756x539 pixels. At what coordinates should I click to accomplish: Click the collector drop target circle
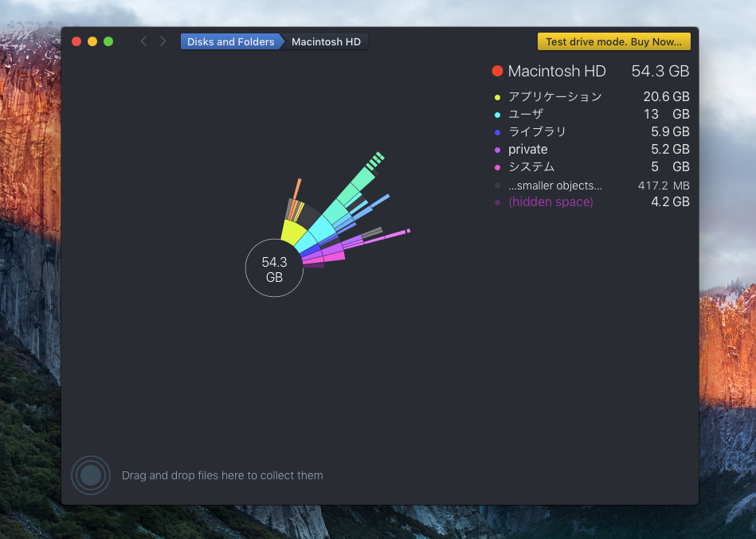click(91, 475)
